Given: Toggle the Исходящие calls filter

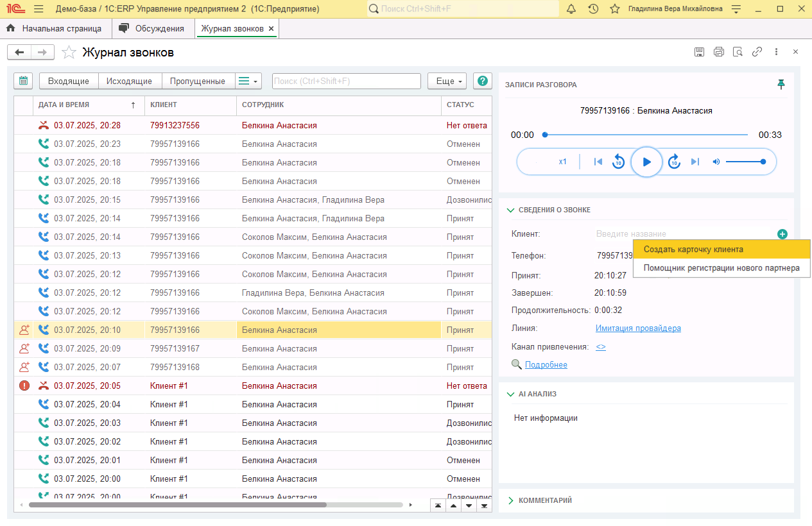Looking at the screenshot, I should tap(129, 81).
